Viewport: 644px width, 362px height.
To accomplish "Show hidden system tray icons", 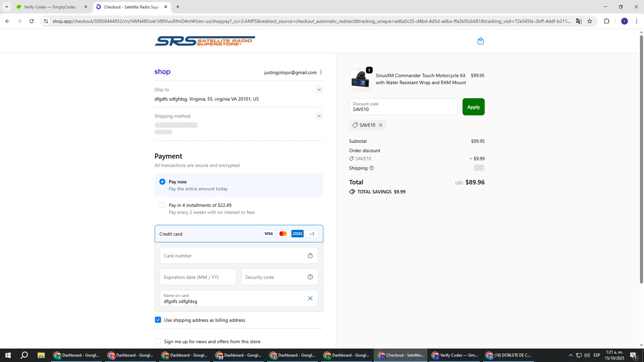I will pos(571,355).
